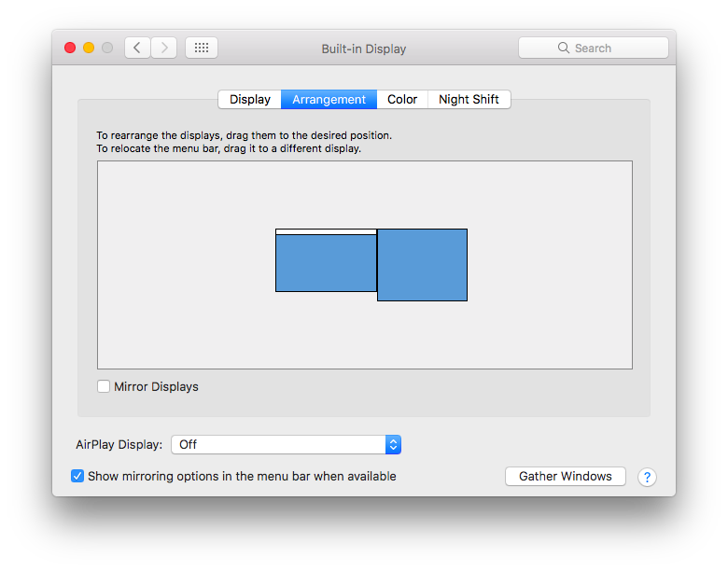728x571 pixels.
Task: Switch to the Night Shift tab
Action: pyautogui.click(x=469, y=99)
